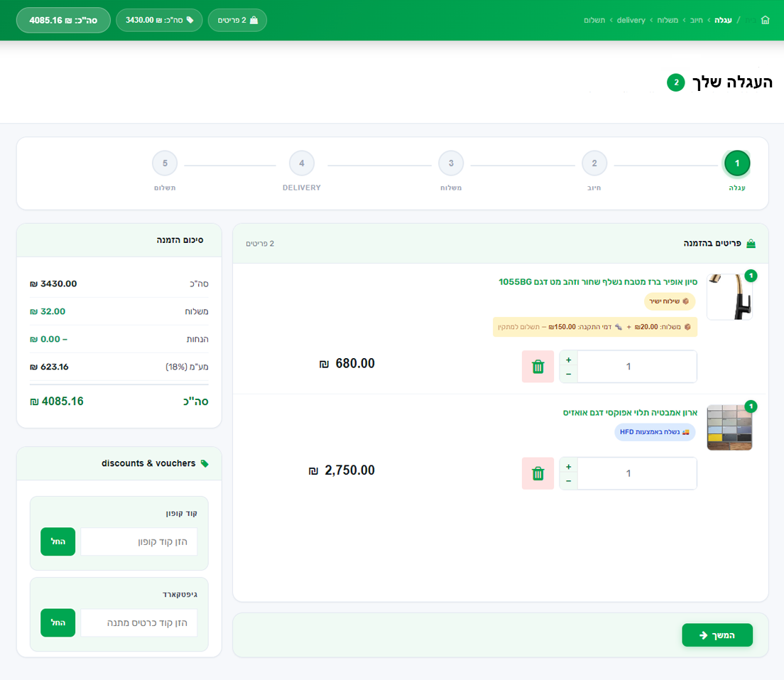Apply the gift card code
784x680 pixels.
pos(58,622)
